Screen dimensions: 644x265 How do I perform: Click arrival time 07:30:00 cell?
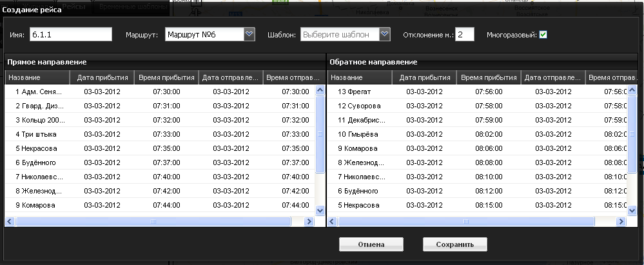coord(166,92)
